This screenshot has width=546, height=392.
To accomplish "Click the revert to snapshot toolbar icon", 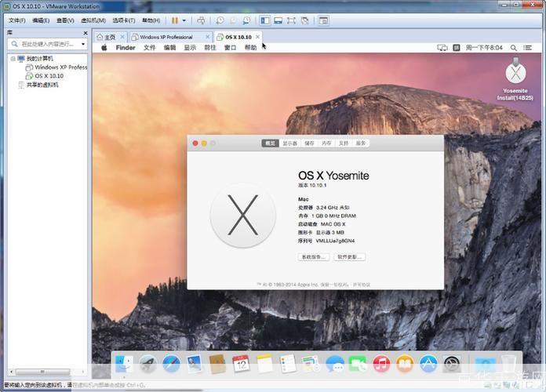I will click(x=233, y=20).
